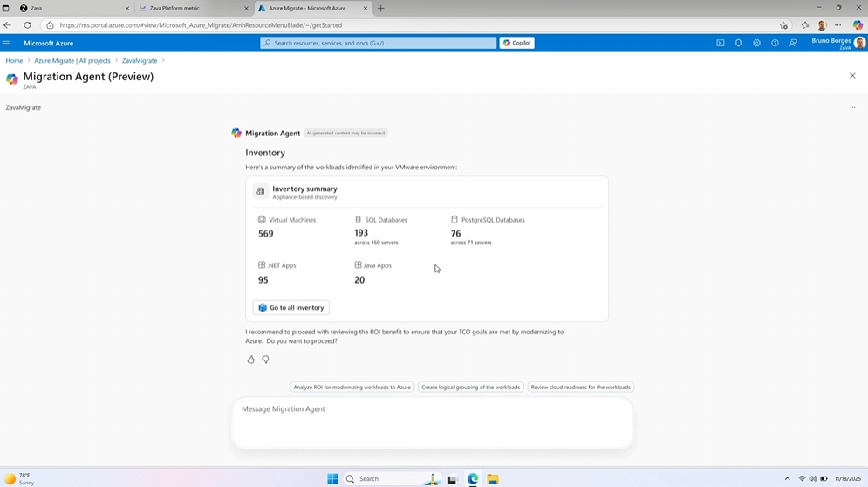Click Go to all inventory button

pos(291,308)
